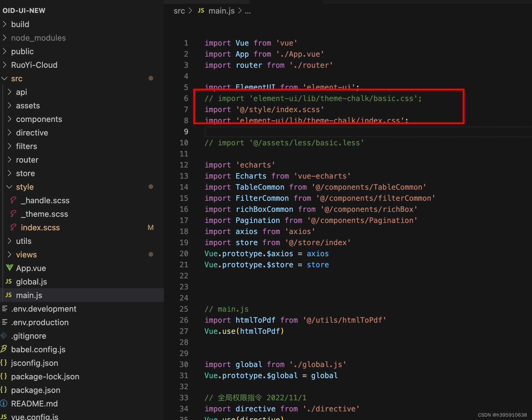Click the JS icon of global.js
This screenshot has width=532, height=420.
click(x=9, y=281)
